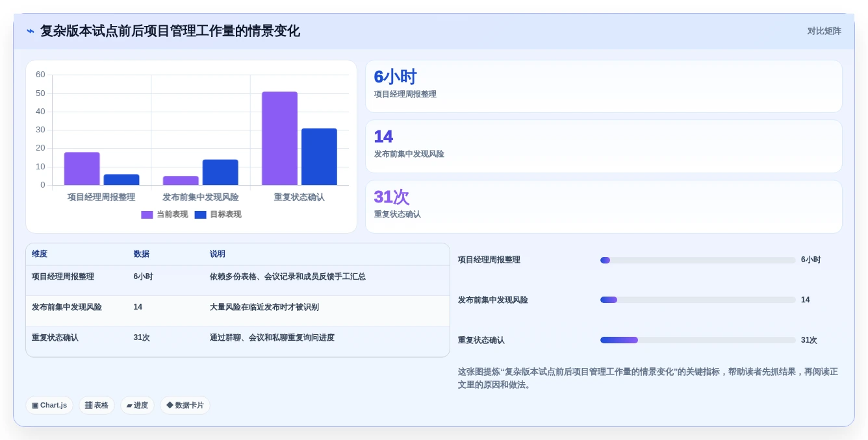
Task: Click the 重复状态确认 progress bar
Action: click(x=698, y=340)
